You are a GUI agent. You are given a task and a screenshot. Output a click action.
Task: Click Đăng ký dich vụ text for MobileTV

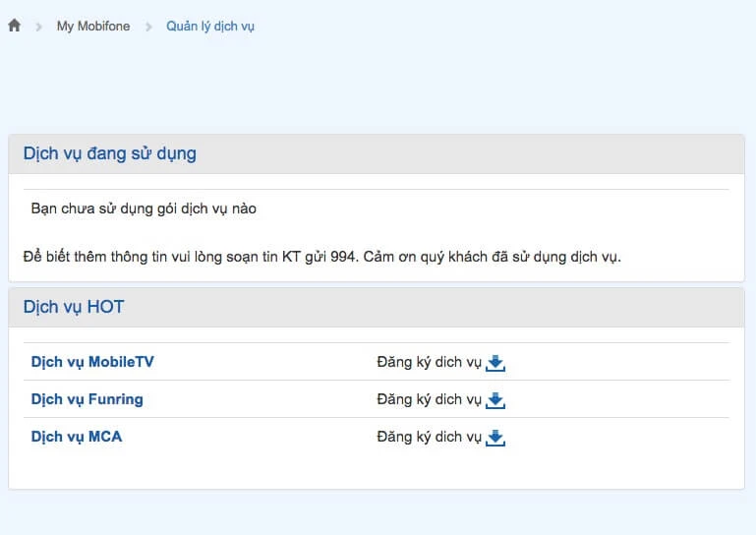[x=429, y=362]
